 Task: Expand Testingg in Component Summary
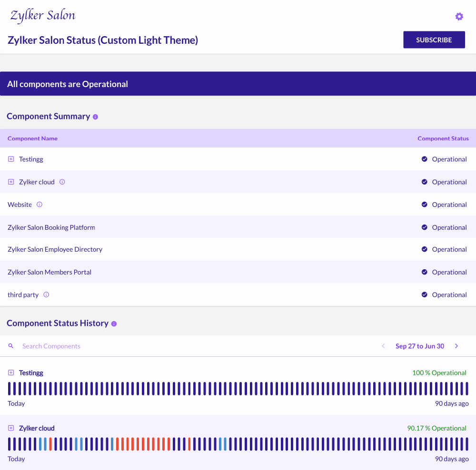click(x=11, y=159)
